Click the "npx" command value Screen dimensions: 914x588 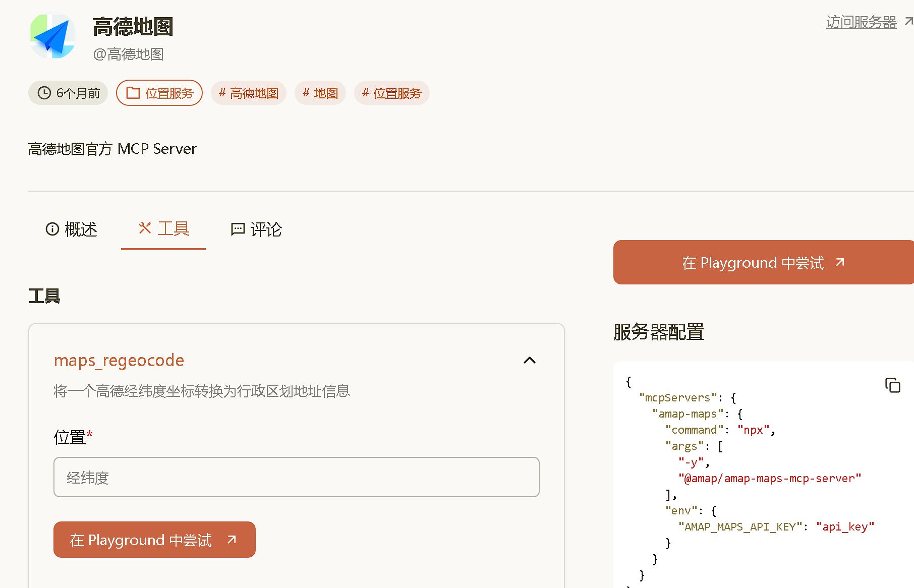click(754, 430)
